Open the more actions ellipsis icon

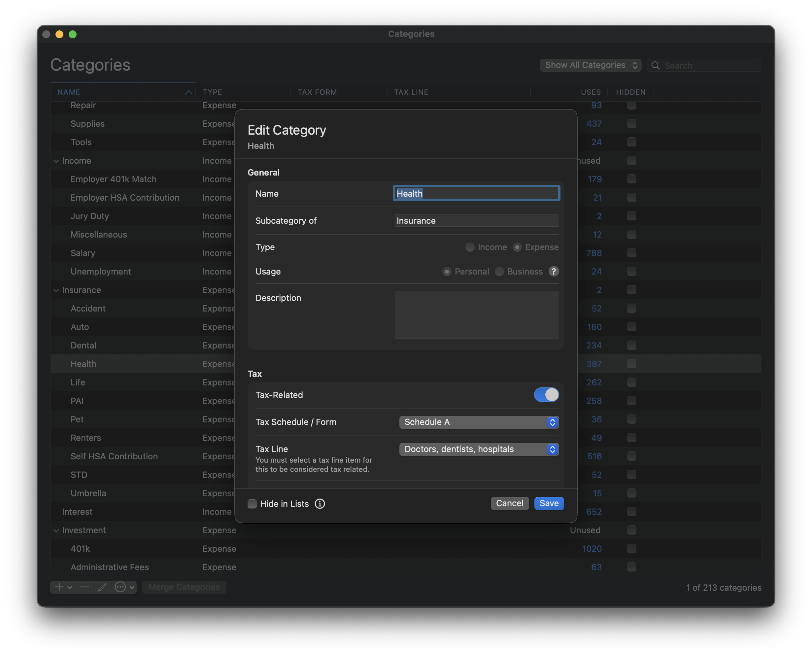pyautogui.click(x=120, y=587)
